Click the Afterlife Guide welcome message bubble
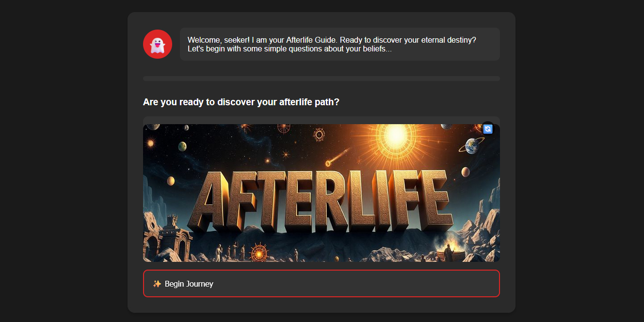644x322 pixels. click(x=339, y=44)
